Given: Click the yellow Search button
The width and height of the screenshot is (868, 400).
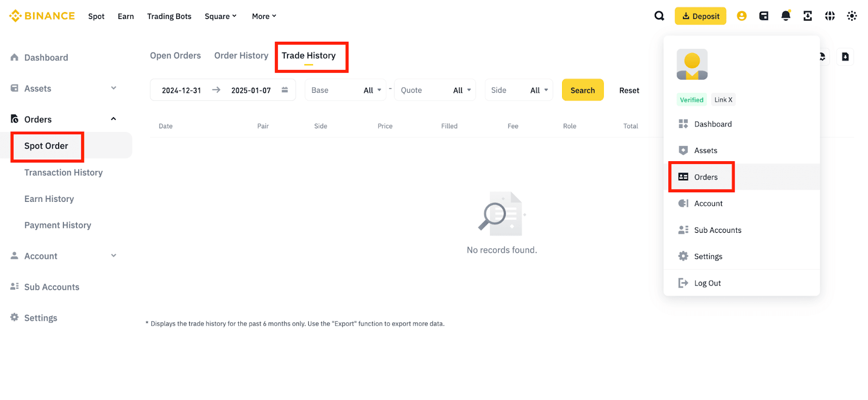Looking at the screenshot, I should pos(583,90).
